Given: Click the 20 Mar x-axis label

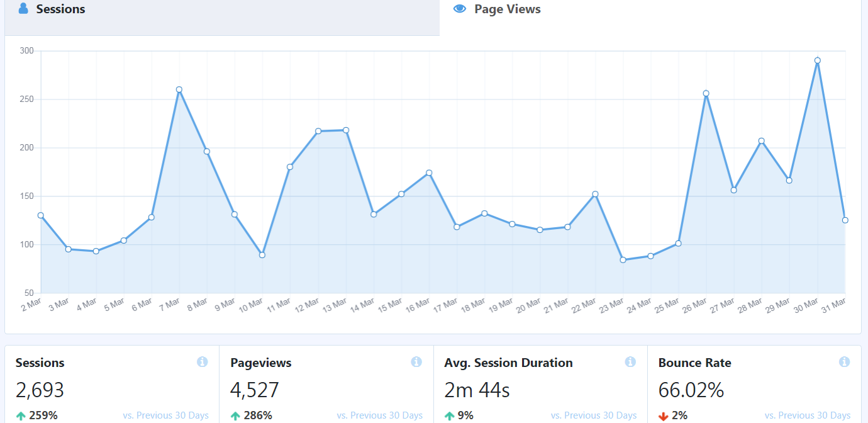Looking at the screenshot, I should (x=529, y=305).
